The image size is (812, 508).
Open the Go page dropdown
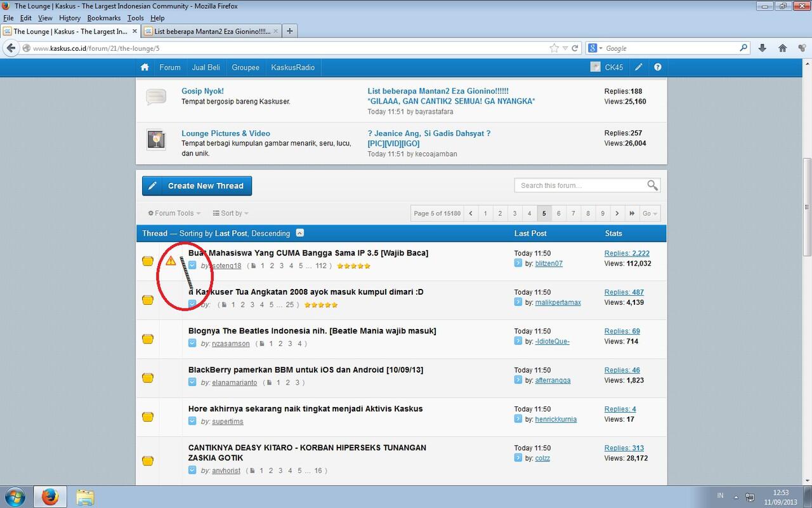[x=650, y=213]
